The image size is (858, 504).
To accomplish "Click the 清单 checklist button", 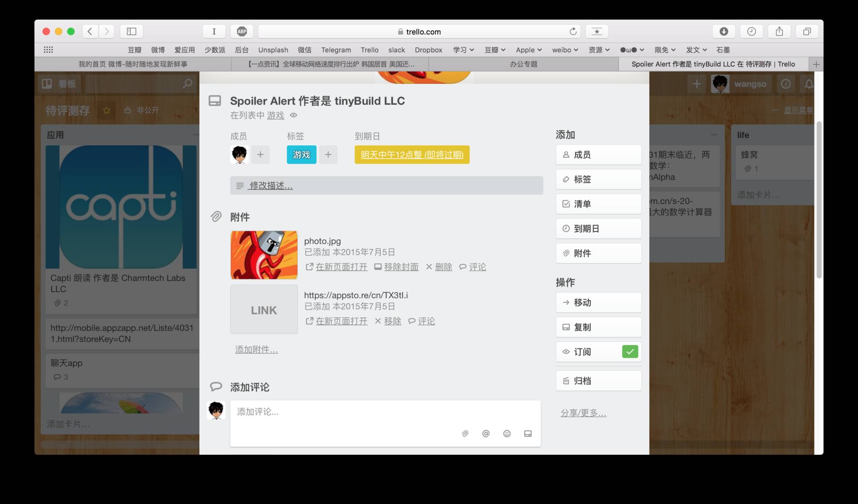I will 598,204.
